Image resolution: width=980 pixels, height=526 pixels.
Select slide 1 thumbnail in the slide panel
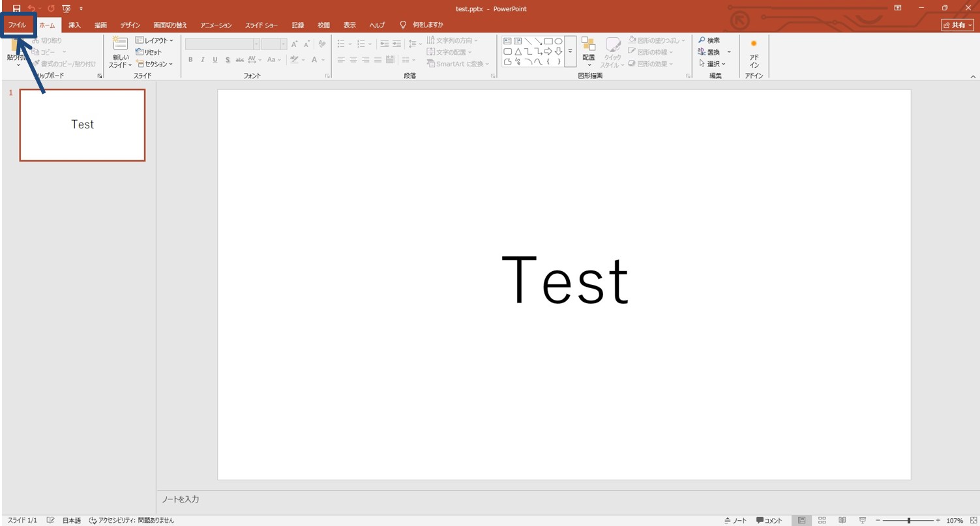pos(82,125)
